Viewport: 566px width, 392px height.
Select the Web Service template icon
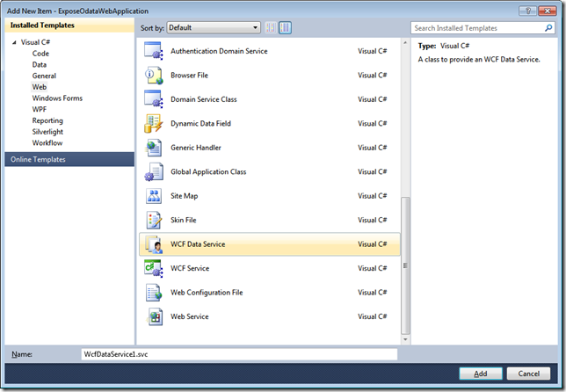[x=154, y=316]
